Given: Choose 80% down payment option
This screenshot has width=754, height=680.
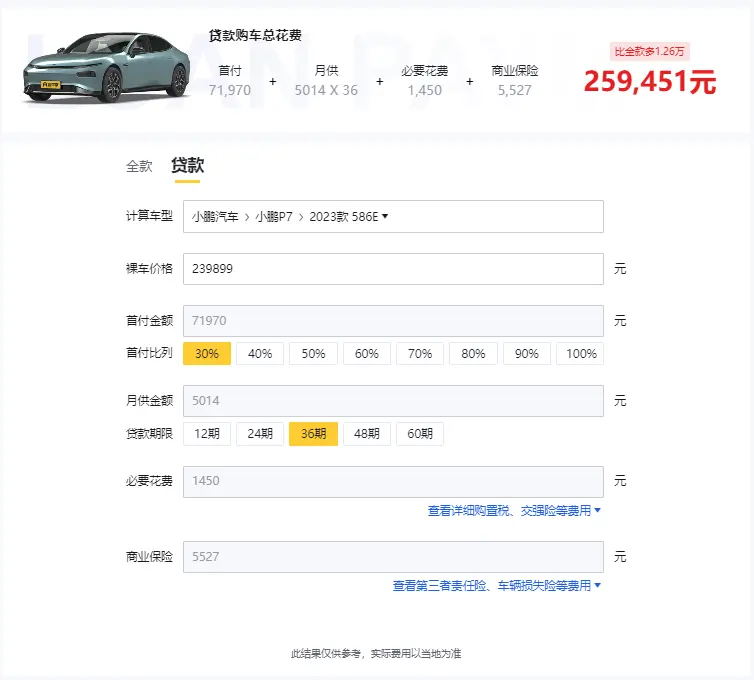Looking at the screenshot, I should click(473, 354).
